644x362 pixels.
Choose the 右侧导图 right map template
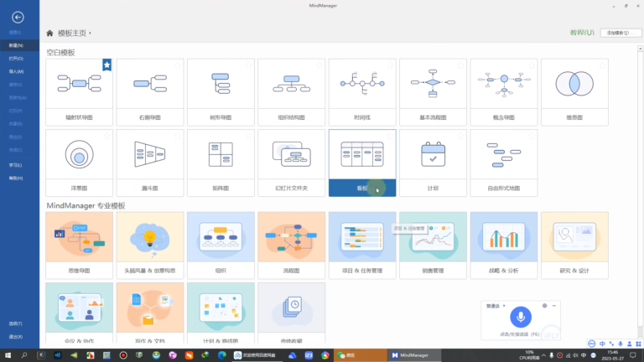point(150,92)
